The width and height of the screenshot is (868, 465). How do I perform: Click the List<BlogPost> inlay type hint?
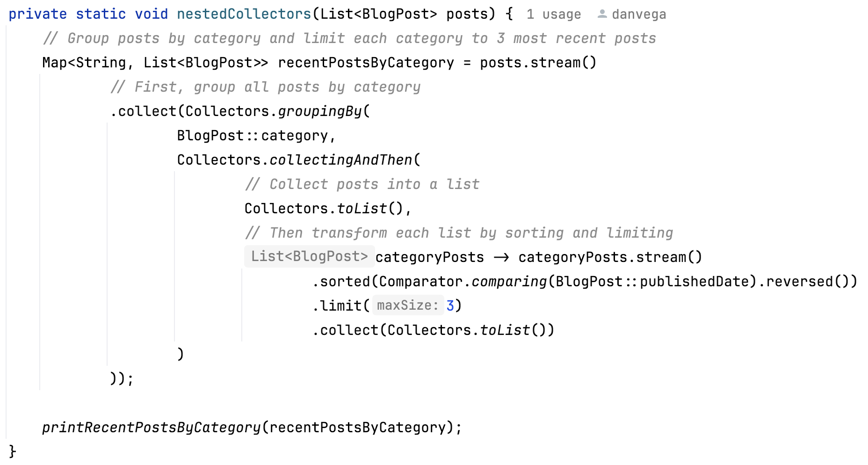pyautogui.click(x=309, y=257)
